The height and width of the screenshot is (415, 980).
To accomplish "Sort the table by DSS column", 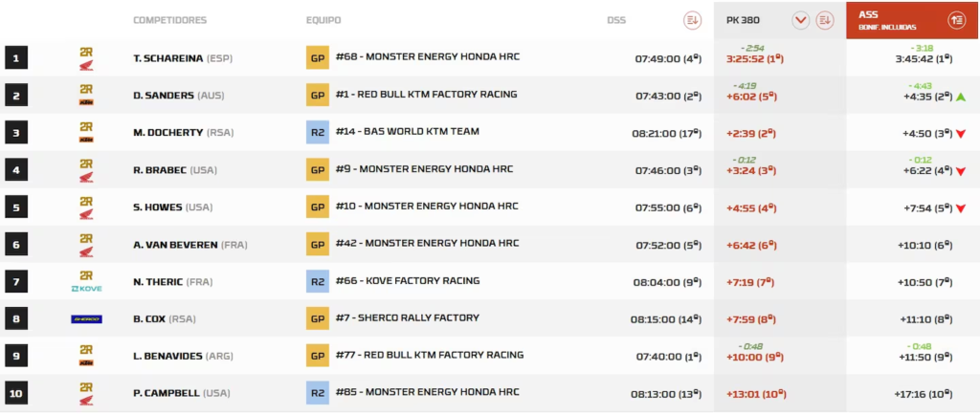I will [693, 20].
